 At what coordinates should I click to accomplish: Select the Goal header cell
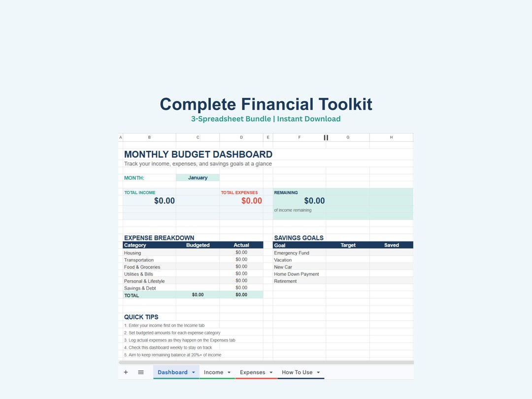click(x=299, y=245)
